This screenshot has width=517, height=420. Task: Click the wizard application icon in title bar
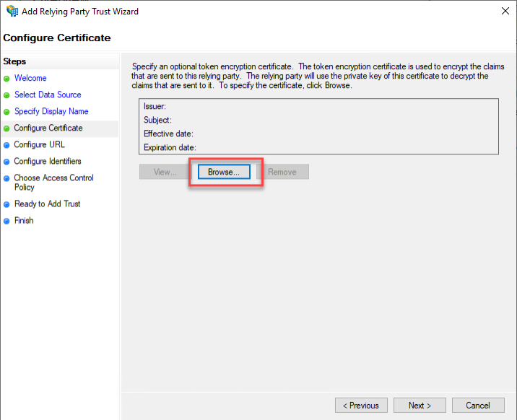[12, 11]
